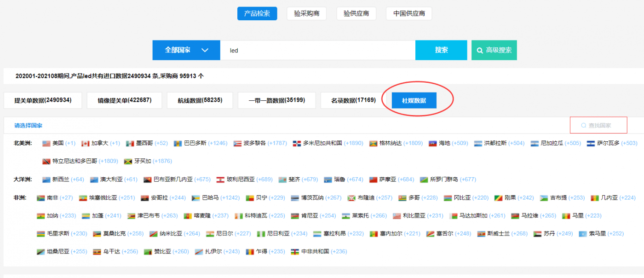Click the 航线数据(58235) filter bar

coord(200,100)
